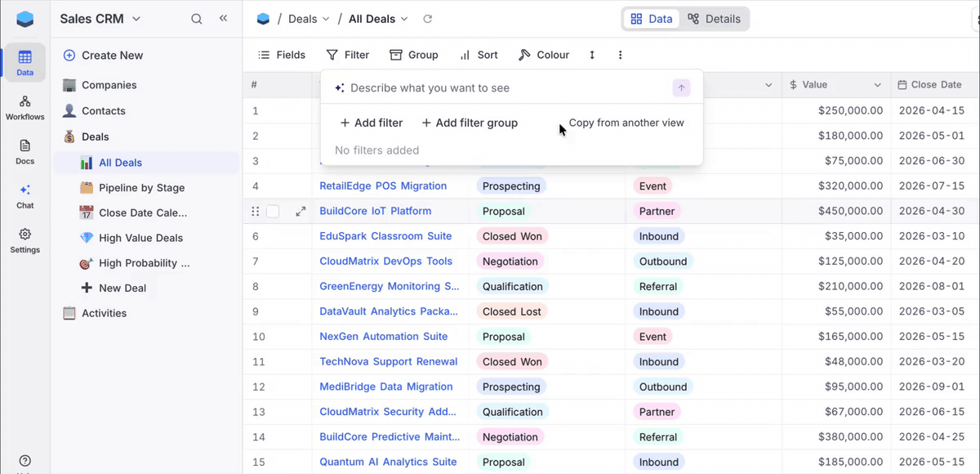Click Copy from another view
This screenshot has width=980, height=474.
[x=626, y=123]
